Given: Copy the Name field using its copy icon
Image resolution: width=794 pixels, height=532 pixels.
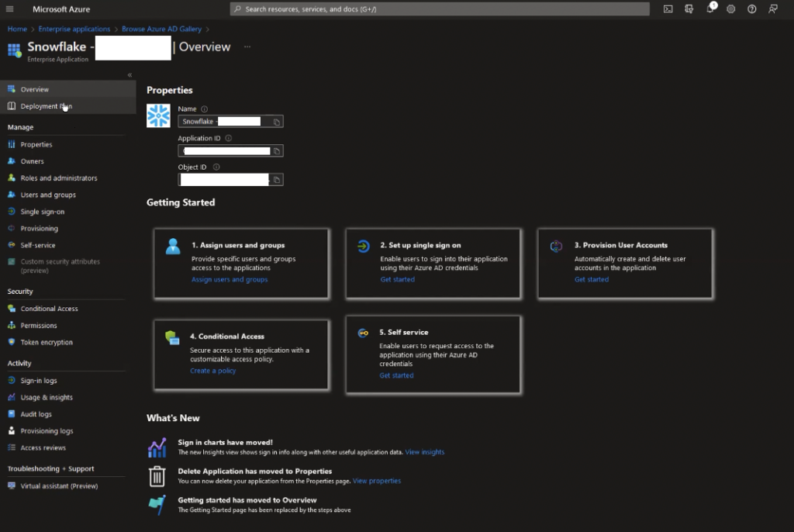Looking at the screenshot, I should pyautogui.click(x=277, y=121).
